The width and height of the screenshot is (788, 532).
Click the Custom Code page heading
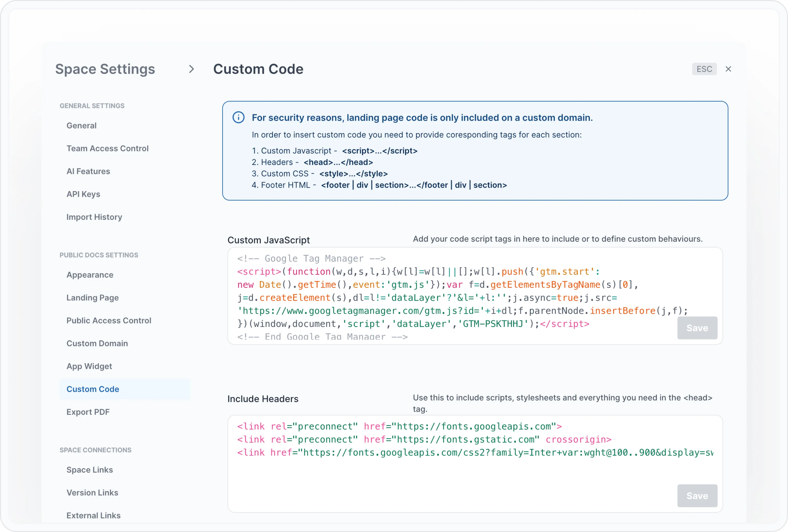[258, 69]
